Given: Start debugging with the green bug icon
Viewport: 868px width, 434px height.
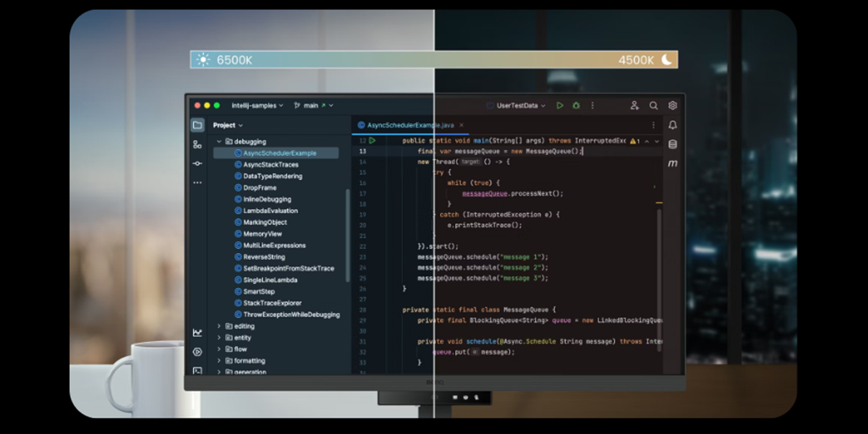Looking at the screenshot, I should coord(576,106).
